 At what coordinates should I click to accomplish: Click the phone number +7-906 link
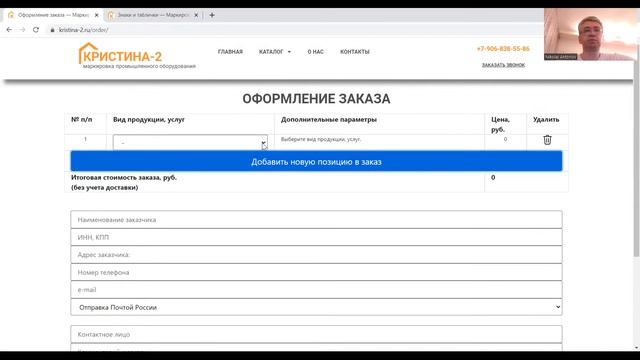tap(503, 49)
